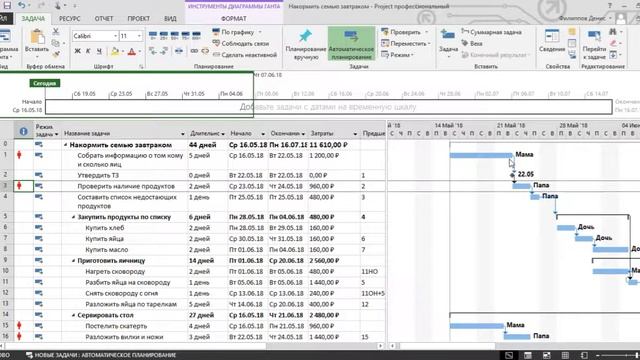The width and height of the screenshot is (640, 360).
Task: Click the Help question mark icon
Action: tap(610, 6)
